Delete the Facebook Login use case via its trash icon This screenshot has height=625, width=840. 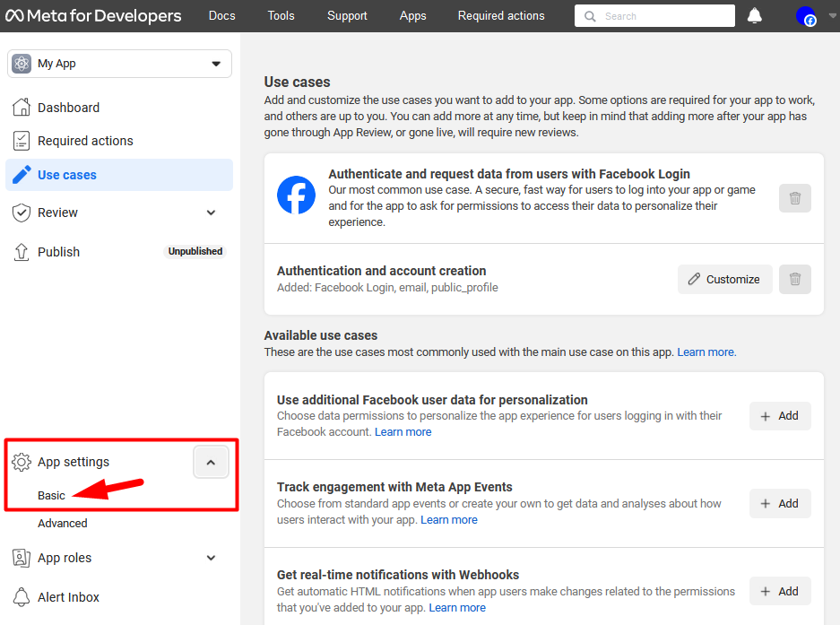point(795,198)
